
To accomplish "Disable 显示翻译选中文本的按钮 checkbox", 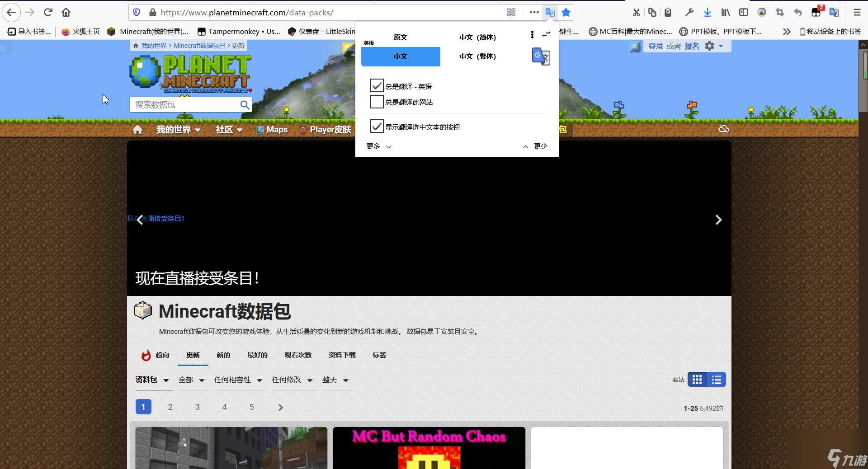I will pos(377,126).
